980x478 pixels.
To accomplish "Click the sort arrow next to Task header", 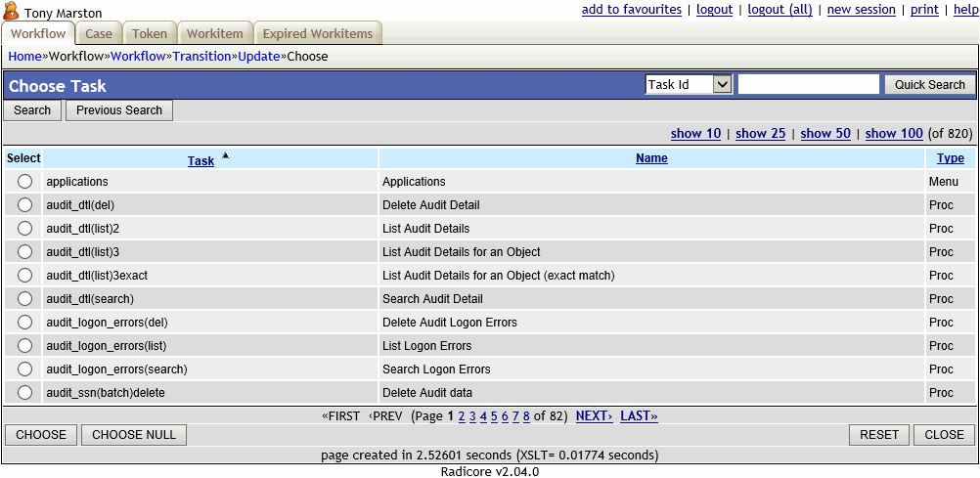I will coord(225,155).
